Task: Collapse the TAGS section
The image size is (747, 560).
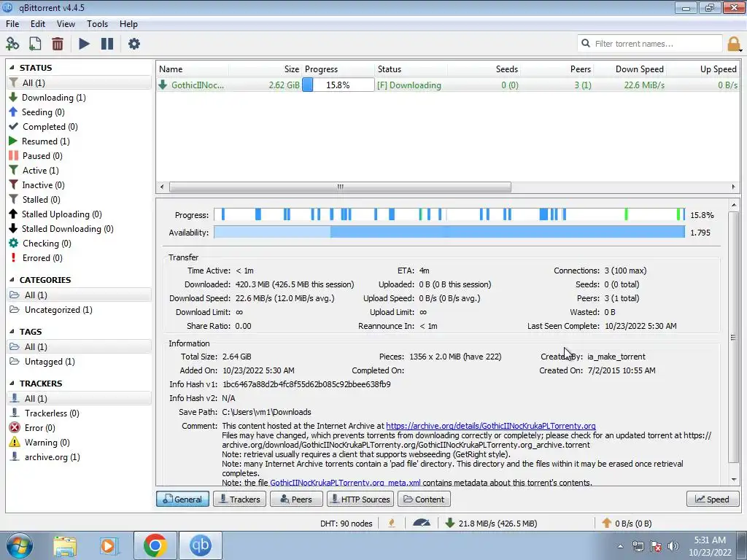Action: pos(12,332)
